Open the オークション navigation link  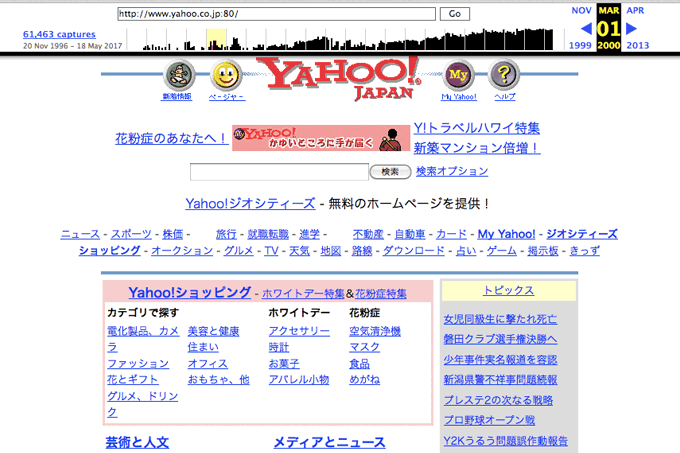(x=182, y=251)
